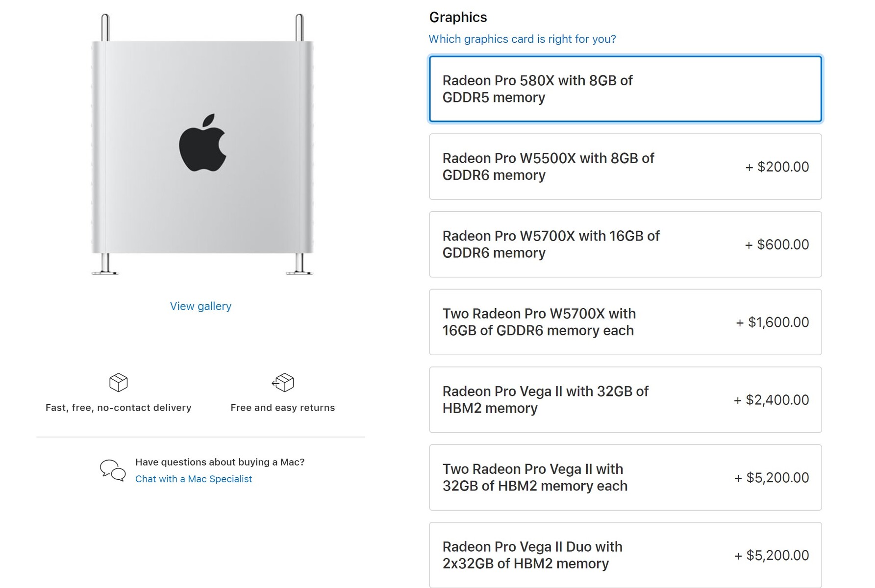Click the chat speech bubbles icon
Image resolution: width=875 pixels, height=588 pixels.
(113, 470)
